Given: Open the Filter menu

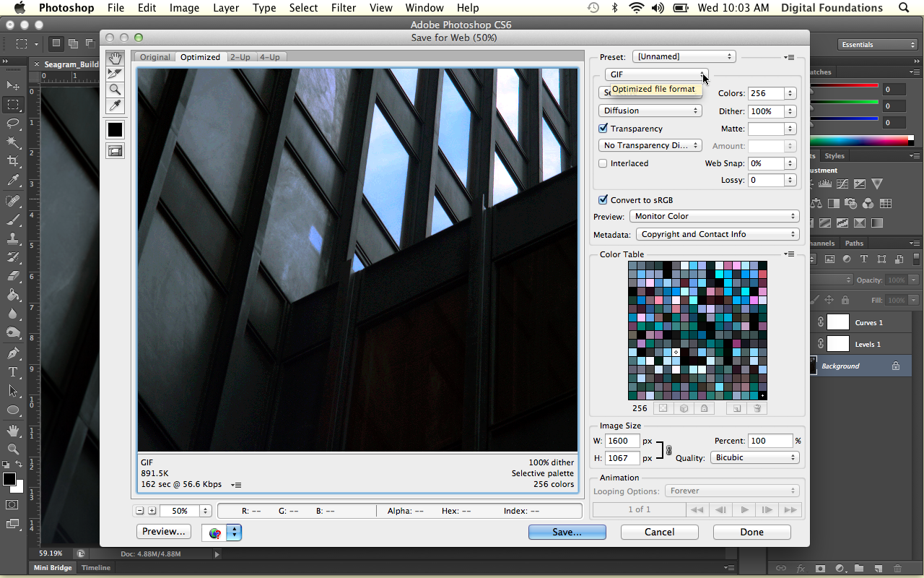Looking at the screenshot, I should tap(344, 8).
